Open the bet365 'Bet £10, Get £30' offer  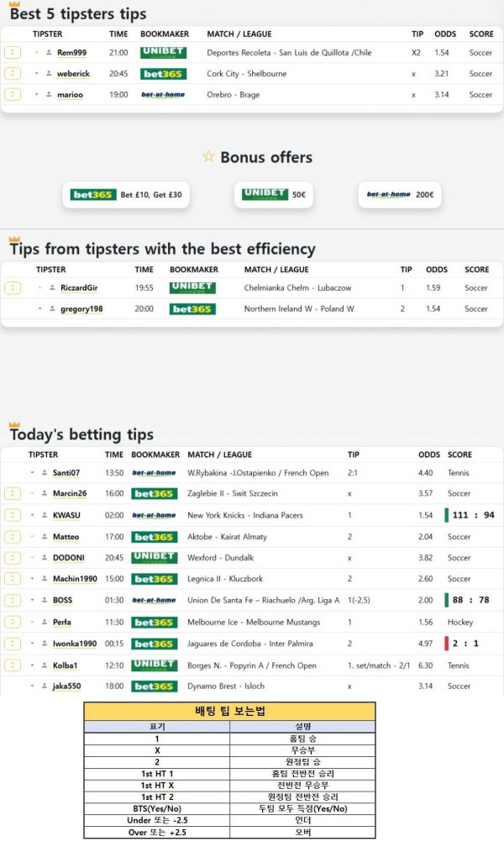(127, 195)
